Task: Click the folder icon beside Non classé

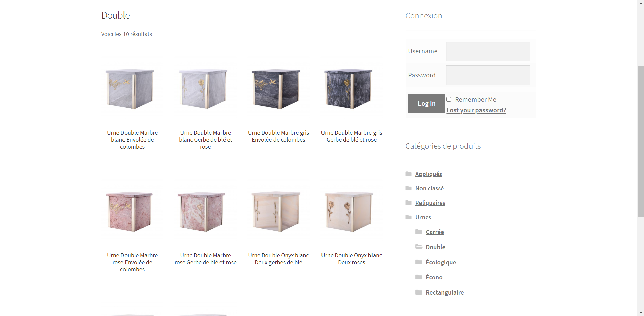Action: pos(408,188)
